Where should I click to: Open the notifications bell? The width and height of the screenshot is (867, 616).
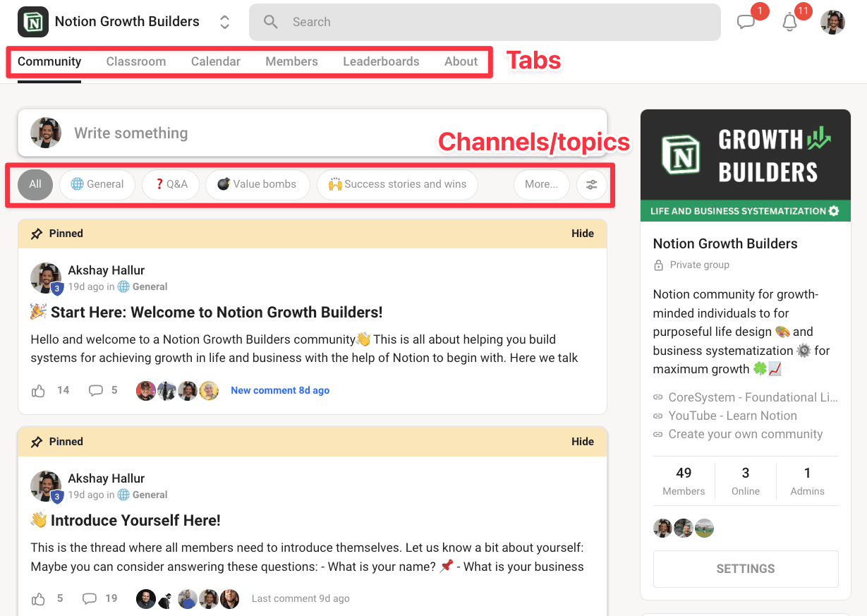point(790,22)
